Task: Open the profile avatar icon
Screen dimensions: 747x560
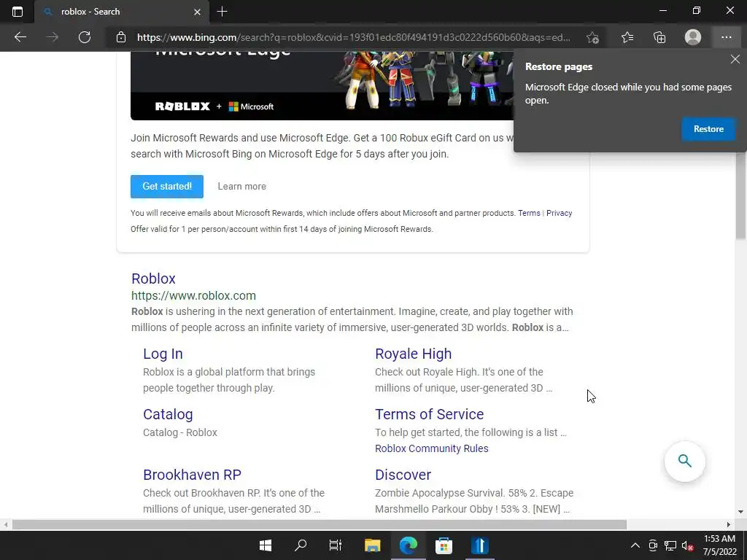Action: coord(693,37)
